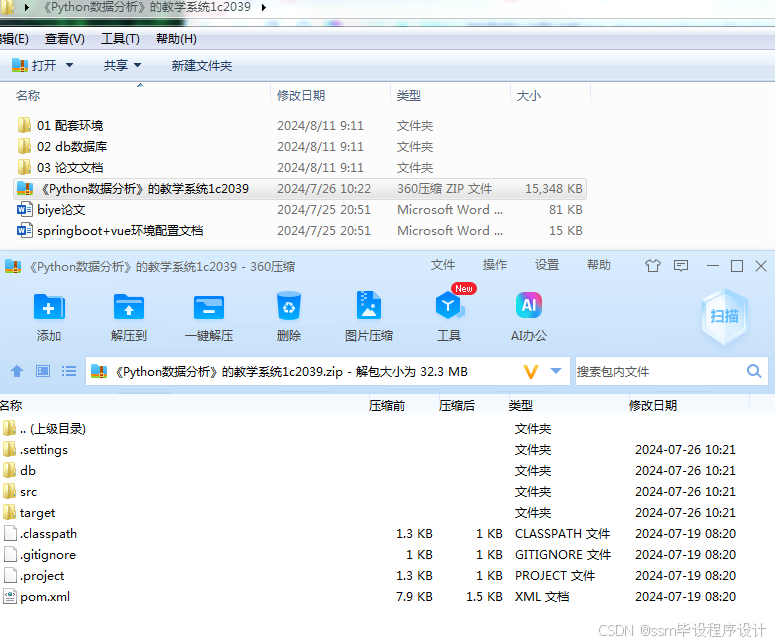Expand the 共享 dropdown arrow
Image resolution: width=775 pixels, height=644 pixels.
137,65
